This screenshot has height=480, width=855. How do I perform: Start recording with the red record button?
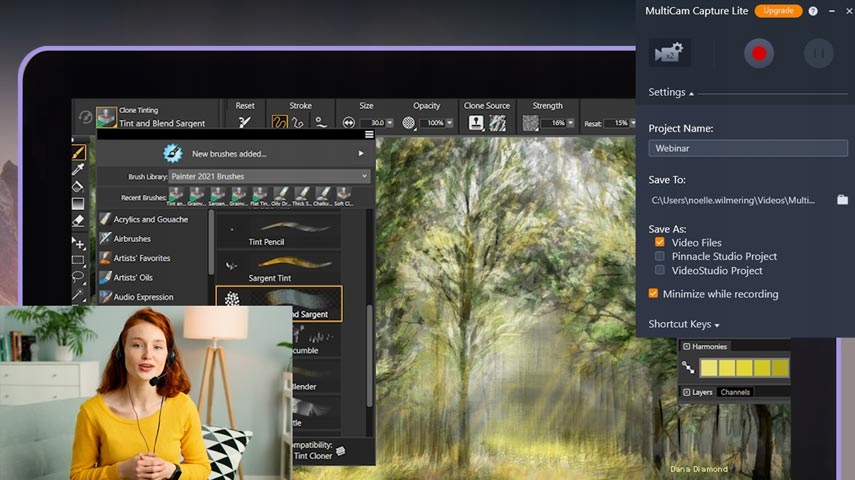758,54
